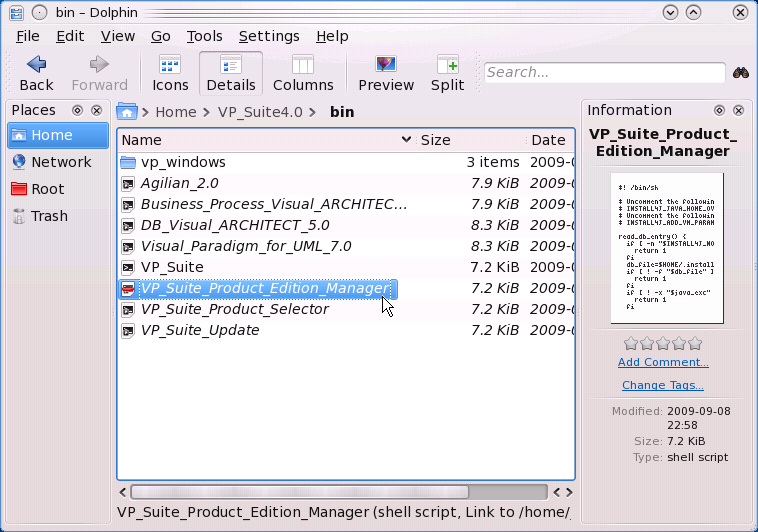Select Details view mode
The height and width of the screenshot is (532, 758).
231,74
